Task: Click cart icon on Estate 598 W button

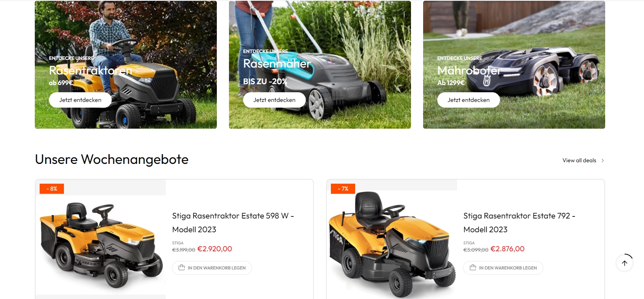Action: point(182,267)
